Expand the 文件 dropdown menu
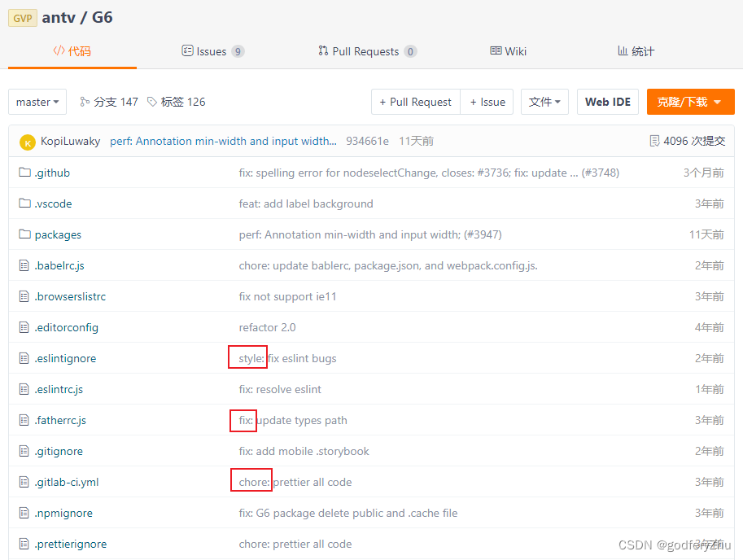743x560 pixels. [x=544, y=102]
